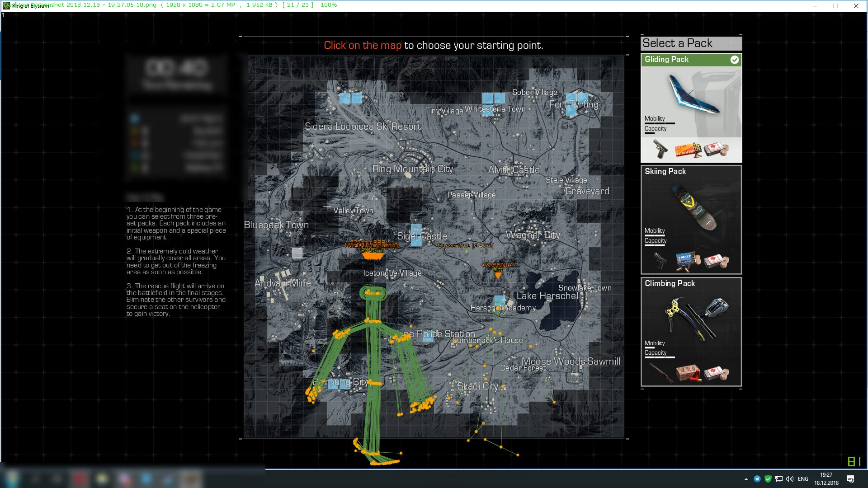Choose Lumberjack's House on the map
868x488 pixels.
488,340
